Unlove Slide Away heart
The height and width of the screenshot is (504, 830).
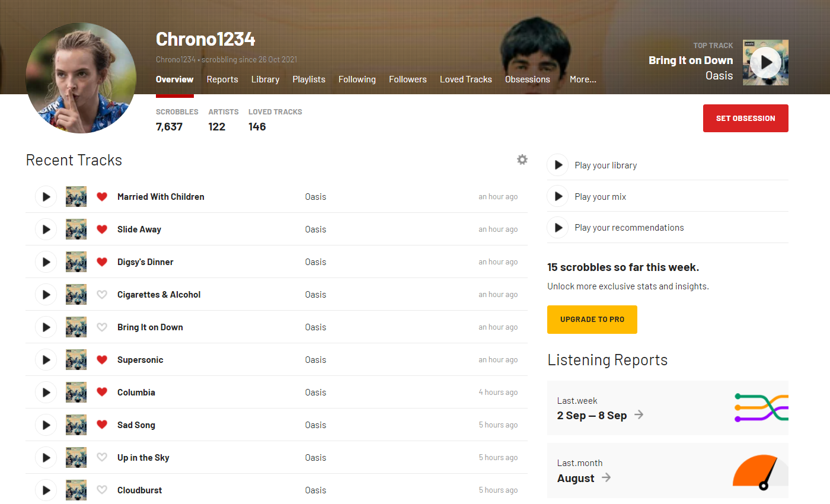[x=102, y=229]
